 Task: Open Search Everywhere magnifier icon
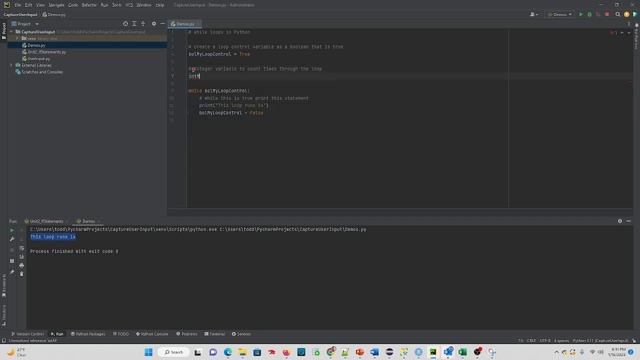pyautogui.click(x=618, y=14)
